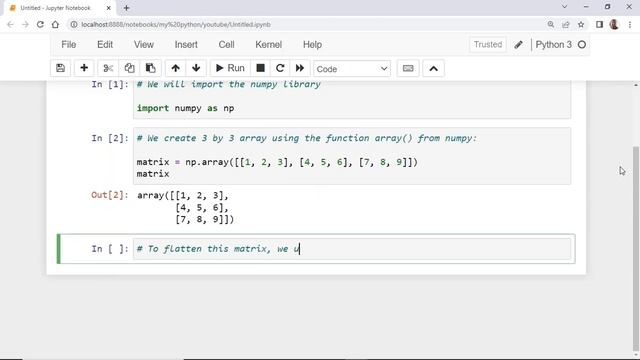Cut selected cells with the scissors icon

click(108, 68)
